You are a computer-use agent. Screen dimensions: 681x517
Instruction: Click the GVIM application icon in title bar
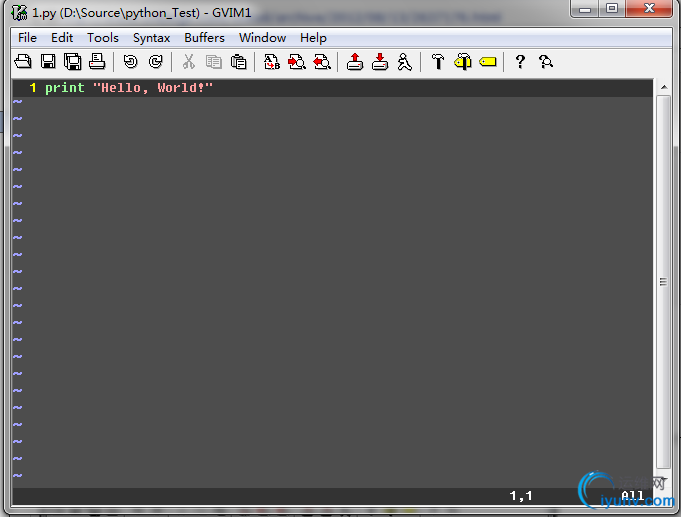(20, 13)
